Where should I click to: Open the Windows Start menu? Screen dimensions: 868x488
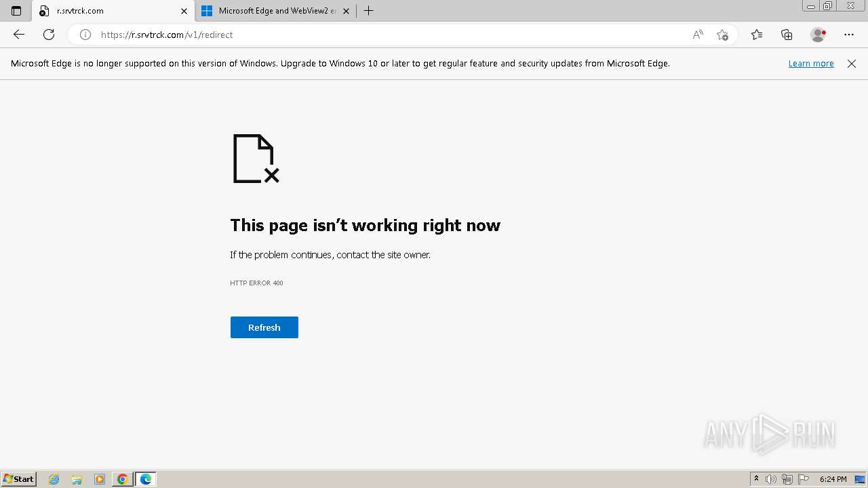click(19, 479)
